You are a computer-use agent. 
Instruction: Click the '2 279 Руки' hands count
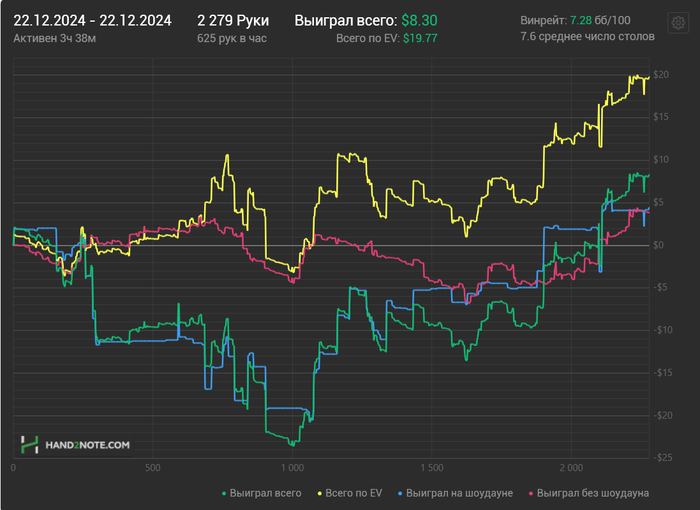(x=233, y=21)
